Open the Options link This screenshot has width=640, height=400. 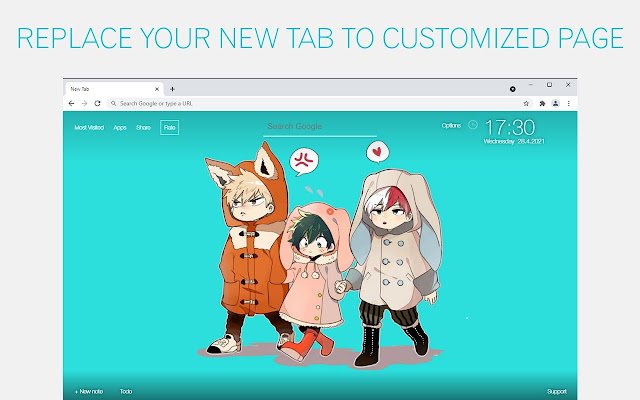(x=451, y=126)
